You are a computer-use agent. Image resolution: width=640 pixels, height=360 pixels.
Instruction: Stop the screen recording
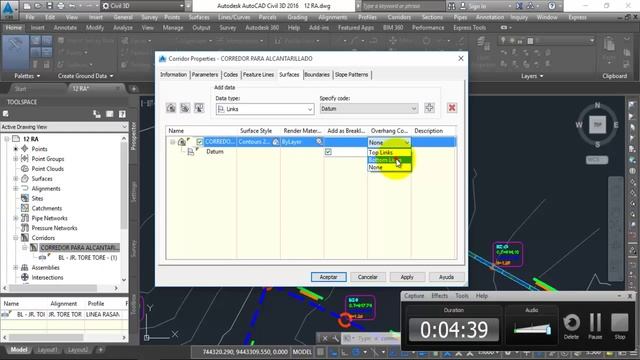click(620, 325)
